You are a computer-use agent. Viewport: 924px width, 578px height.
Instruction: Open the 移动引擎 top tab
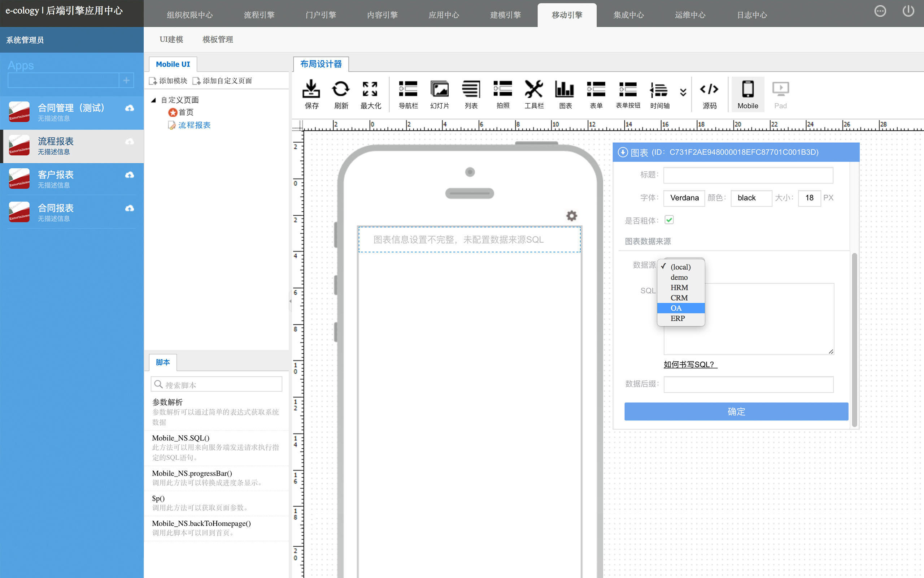point(567,15)
